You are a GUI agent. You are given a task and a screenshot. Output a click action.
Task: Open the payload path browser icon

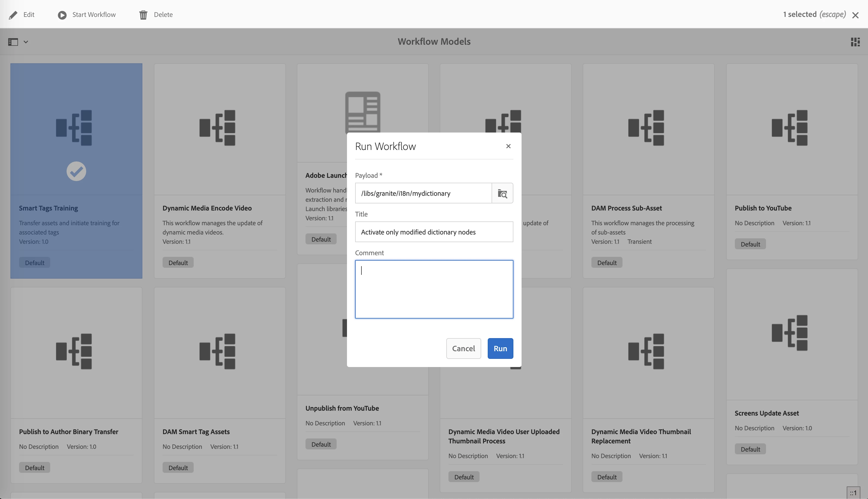point(502,193)
